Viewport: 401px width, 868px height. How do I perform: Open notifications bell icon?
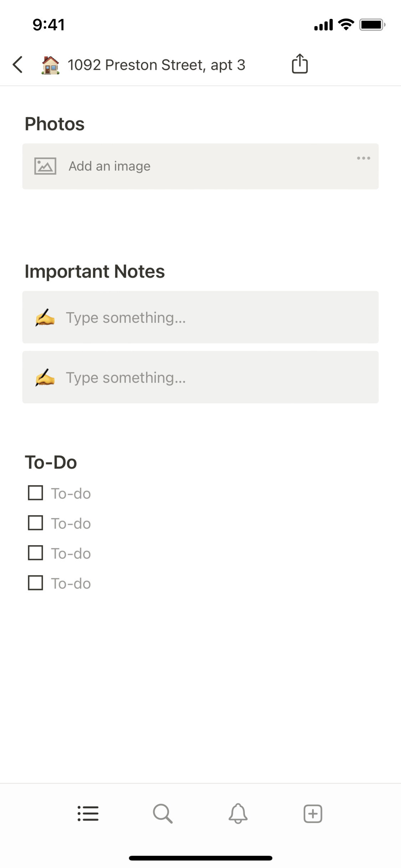[x=238, y=813]
